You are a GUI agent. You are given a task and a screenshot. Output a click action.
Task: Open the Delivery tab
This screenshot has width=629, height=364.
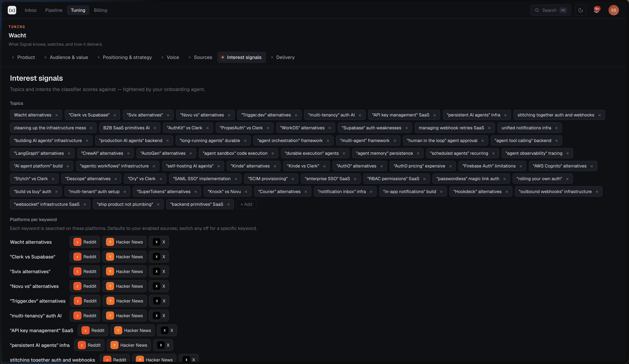pyautogui.click(x=283, y=57)
